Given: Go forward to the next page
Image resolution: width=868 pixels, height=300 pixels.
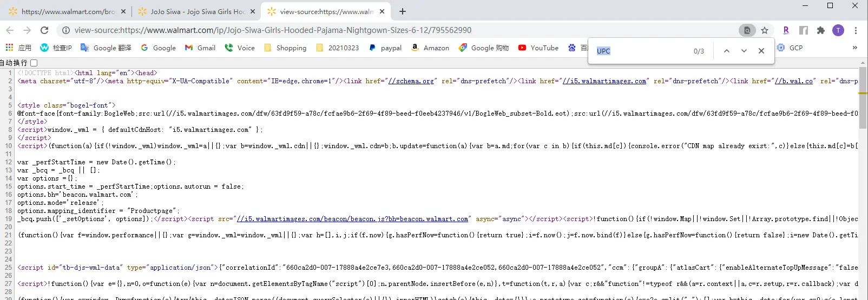Looking at the screenshot, I should 27,30.
